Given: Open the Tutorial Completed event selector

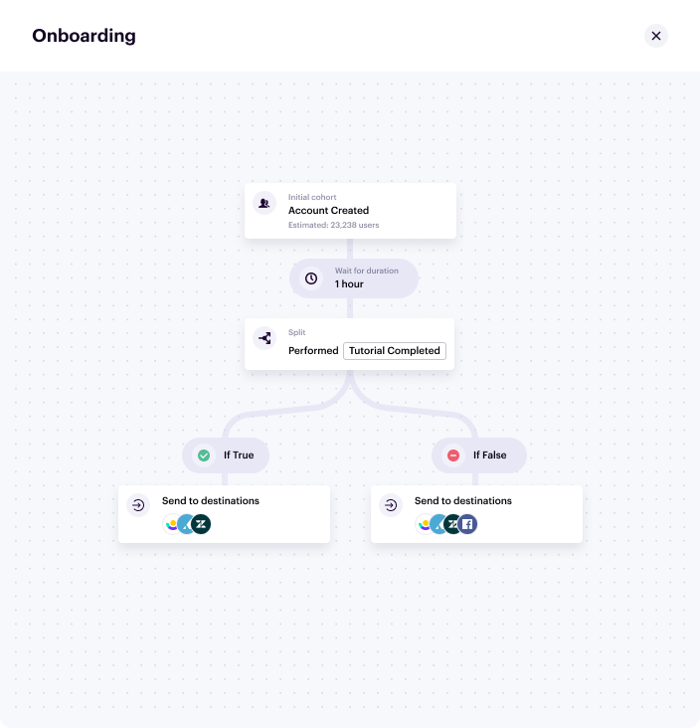Looking at the screenshot, I should coord(395,351).
